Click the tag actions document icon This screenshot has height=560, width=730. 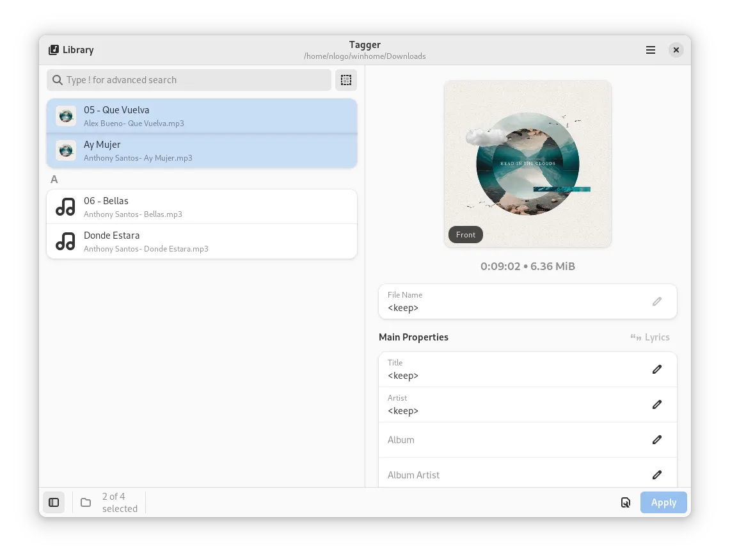coord(626,502)
